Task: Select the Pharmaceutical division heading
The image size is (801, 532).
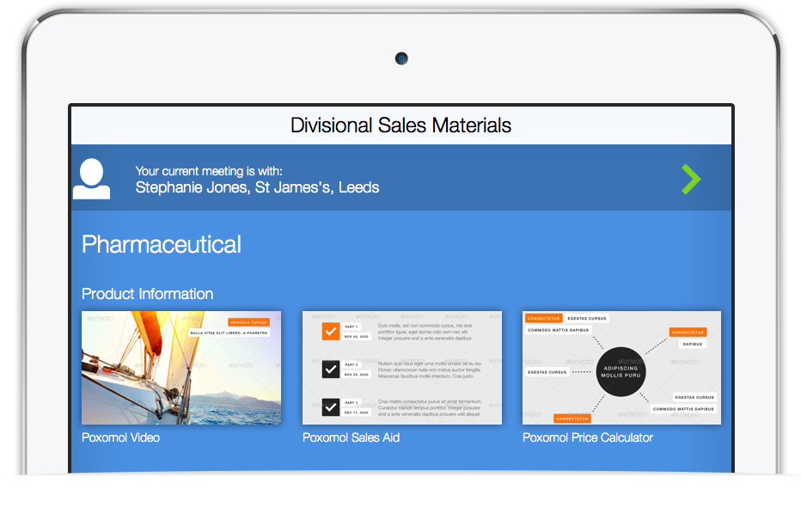Action: pyautogui.click(x=162, y=244)
